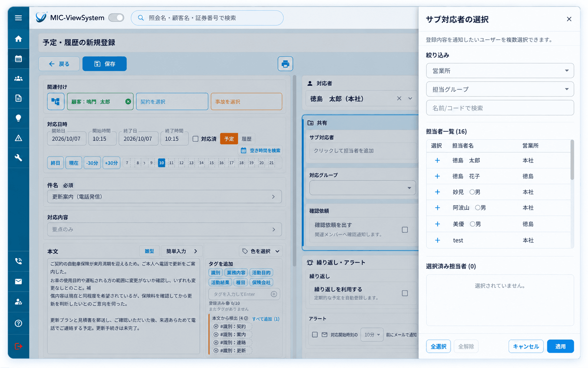Open the lightbulb tips sidebar icon
588x368 pixels.
[x=18, y=118]
